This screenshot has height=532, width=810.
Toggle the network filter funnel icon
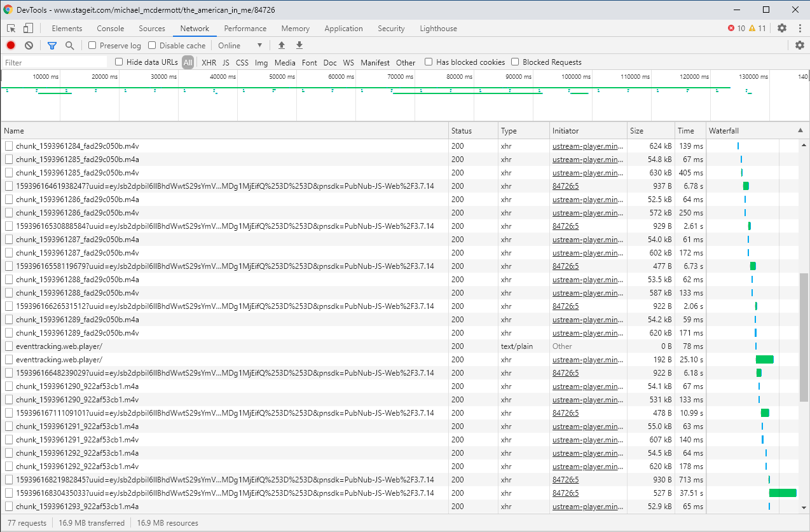click(52, 46)
